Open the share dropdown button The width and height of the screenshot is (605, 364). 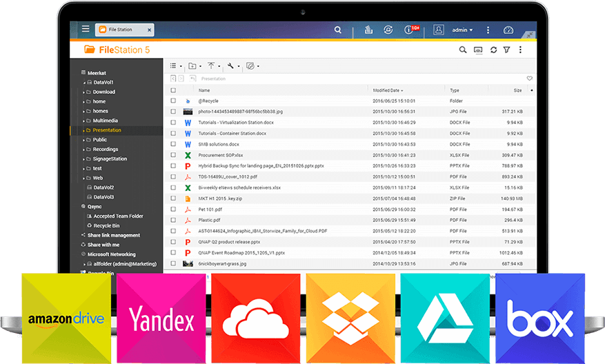click(x=252, y=66)
